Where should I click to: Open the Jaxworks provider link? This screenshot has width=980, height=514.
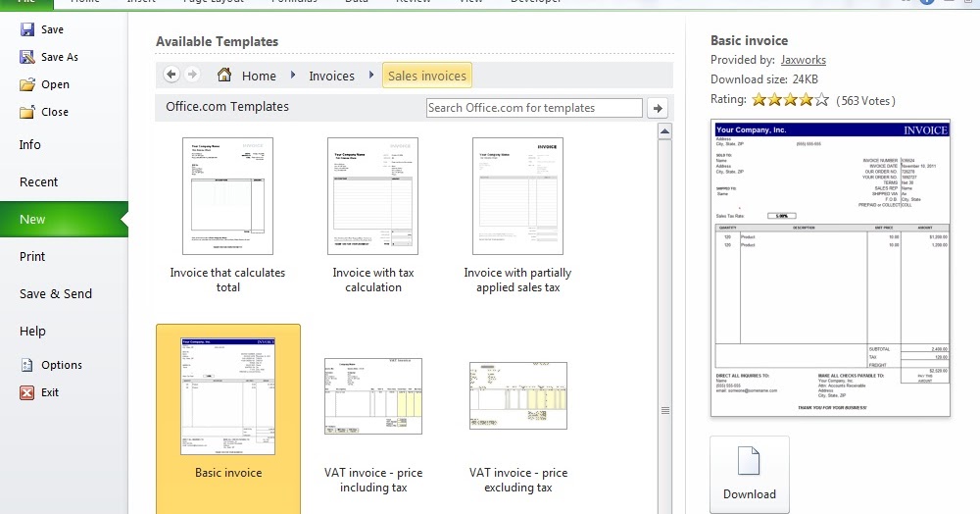(804, 60)
